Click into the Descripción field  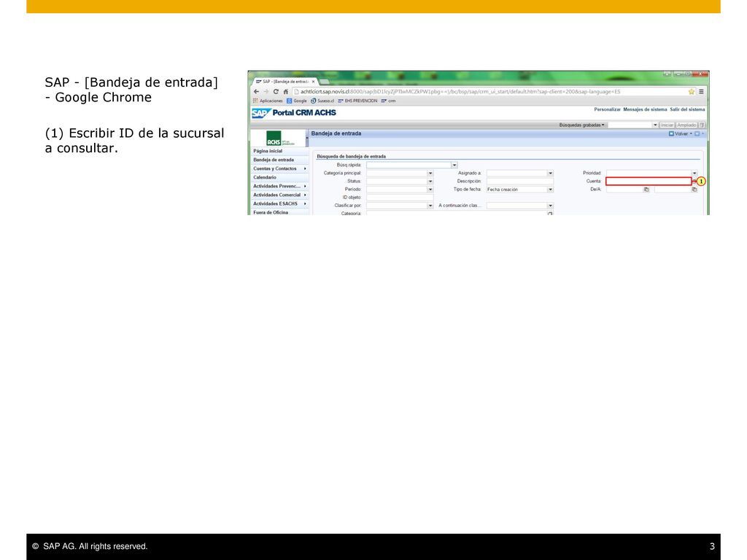point(519,182)
